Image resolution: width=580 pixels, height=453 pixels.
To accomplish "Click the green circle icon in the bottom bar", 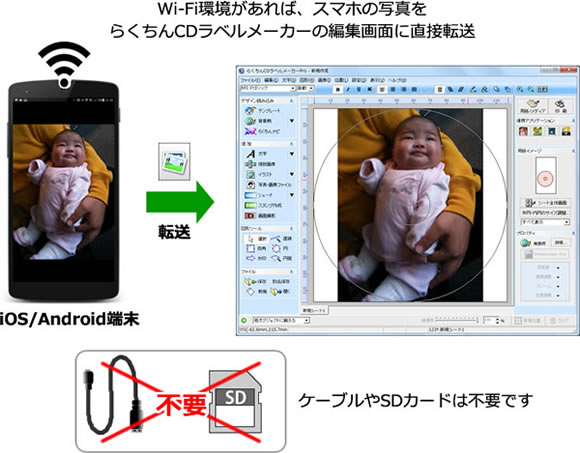I will point(244,321).
